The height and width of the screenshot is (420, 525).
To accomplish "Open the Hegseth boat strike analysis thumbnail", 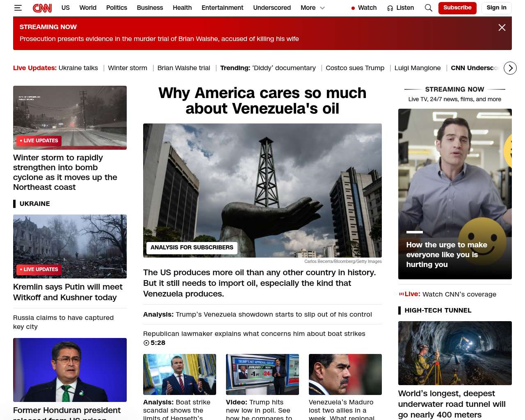I will tap(180, 374).
